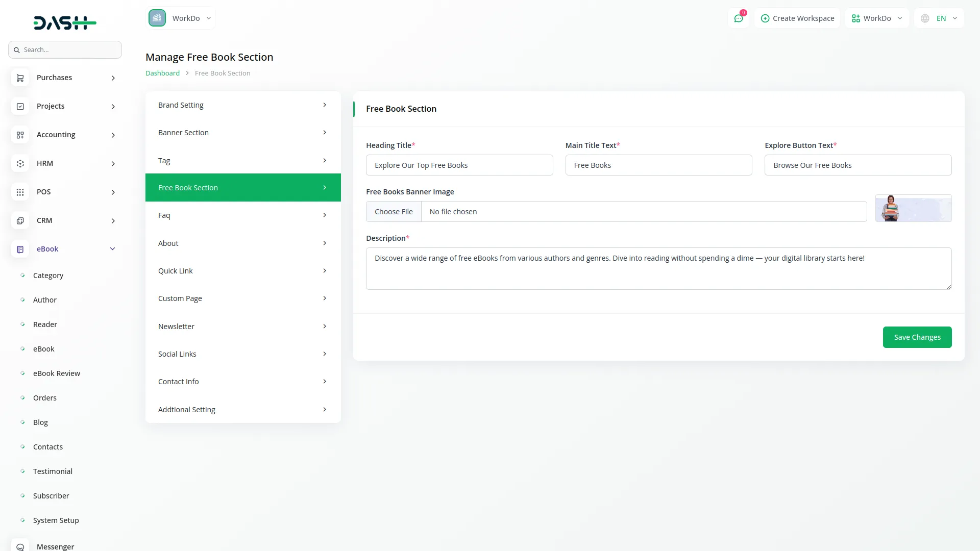Click the Purchases cart icon
This screenshot has height=551, width=980.
(x=20, y=78)
